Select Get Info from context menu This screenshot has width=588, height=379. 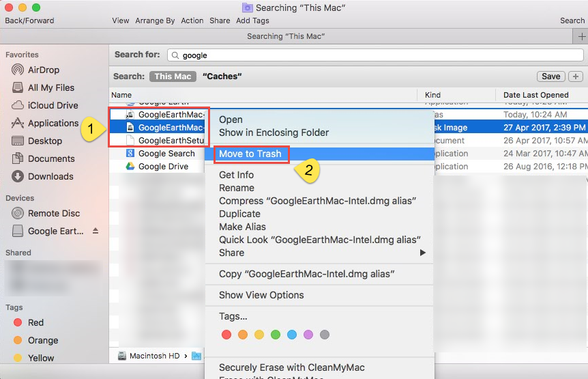[x=236, y=175]
